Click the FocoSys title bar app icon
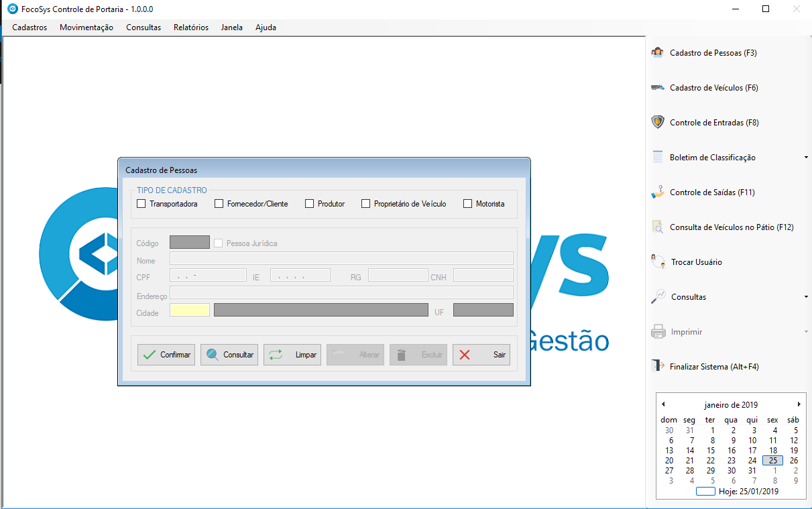The height and width of the screenshot is (509, 812). [x=11, y=9]
